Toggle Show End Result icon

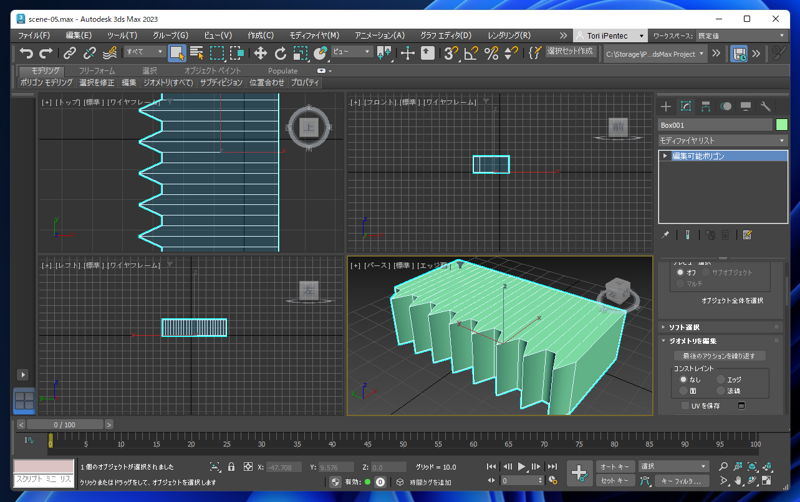(x=687, y=235)
